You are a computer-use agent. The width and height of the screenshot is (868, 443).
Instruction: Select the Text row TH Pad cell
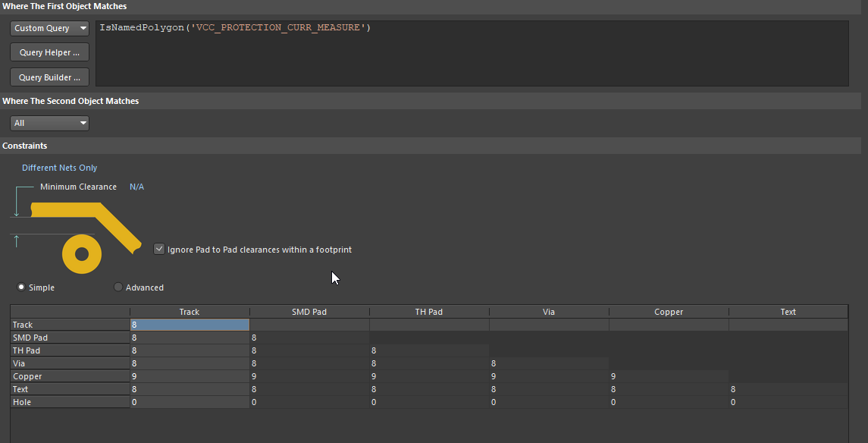click(x=429, y=389)
